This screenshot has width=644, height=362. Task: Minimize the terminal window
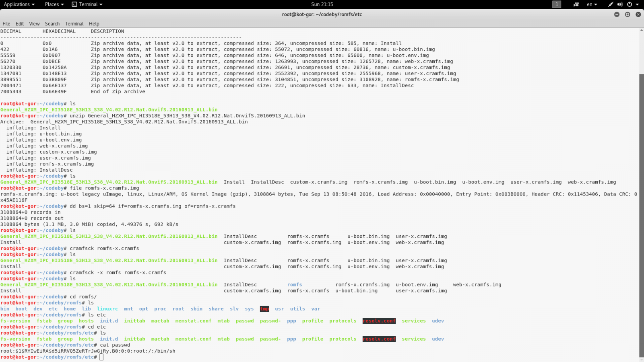click(x=617, y=14)
